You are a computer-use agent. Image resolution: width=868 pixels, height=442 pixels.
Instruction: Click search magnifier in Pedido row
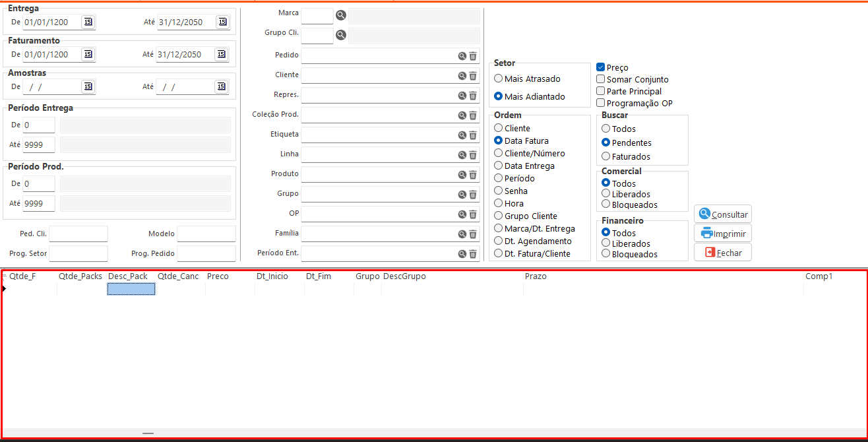pyautogui.click(x=462, y=57)
